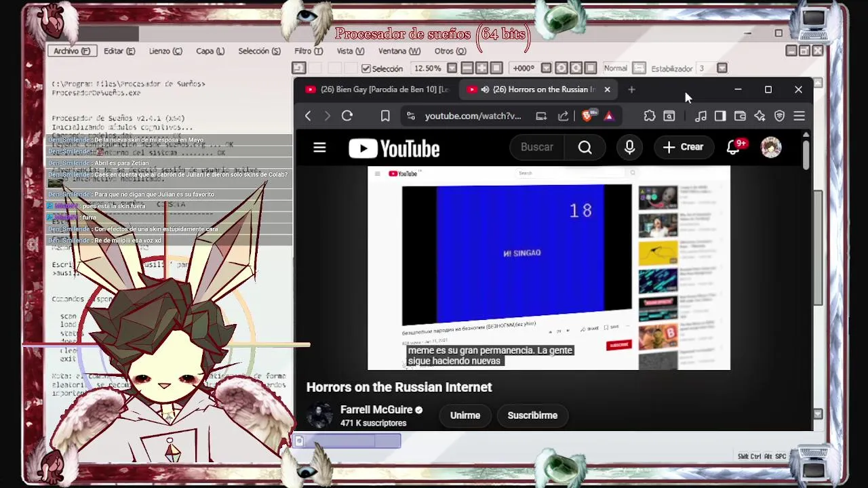Click the Crear button
868x488 pixels.
coord(683,147)
